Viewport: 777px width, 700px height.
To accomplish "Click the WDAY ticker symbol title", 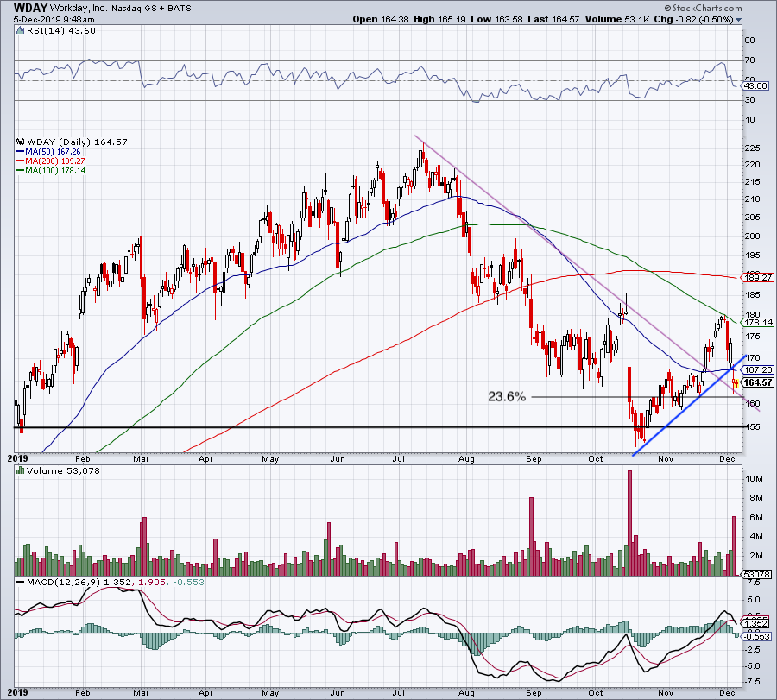I will (30, 8).
